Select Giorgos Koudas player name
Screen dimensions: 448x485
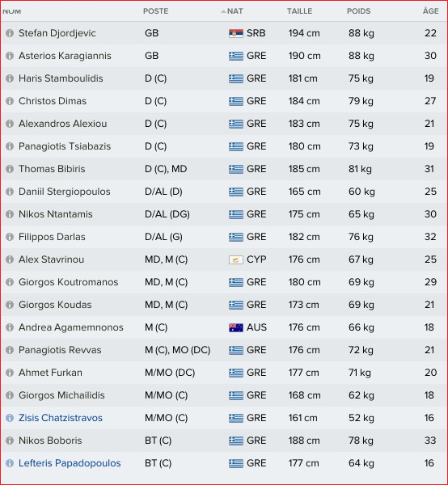coord(55,305)
